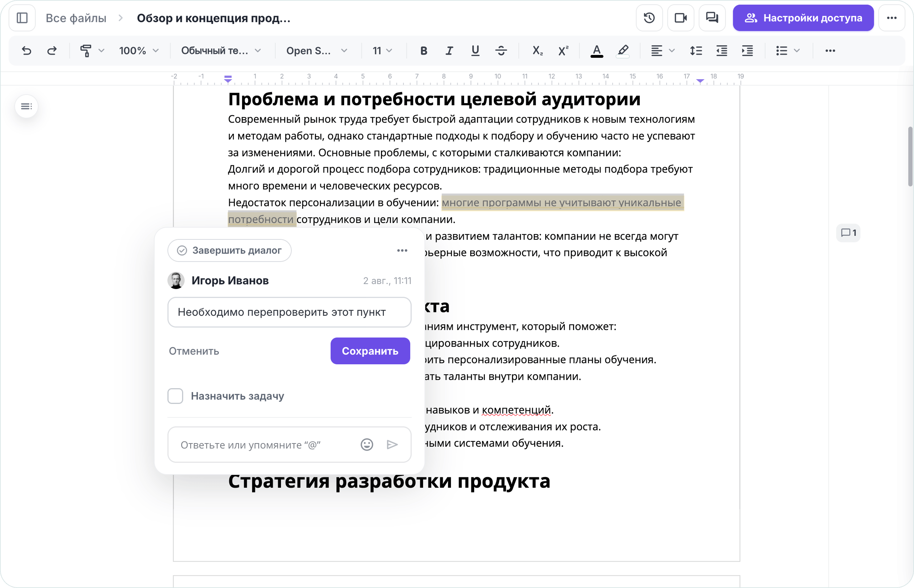This screenshot has width=914, height=588.
Task: Click right margin marker on ruler
Action: pos(700,80)
